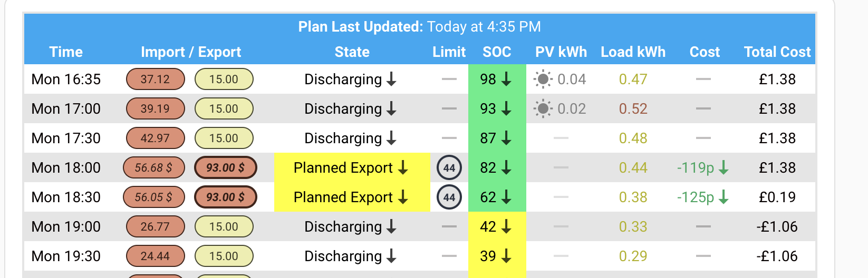
Task: Click the sun PV icon for Mon 16:35
Action: (543, 80)
